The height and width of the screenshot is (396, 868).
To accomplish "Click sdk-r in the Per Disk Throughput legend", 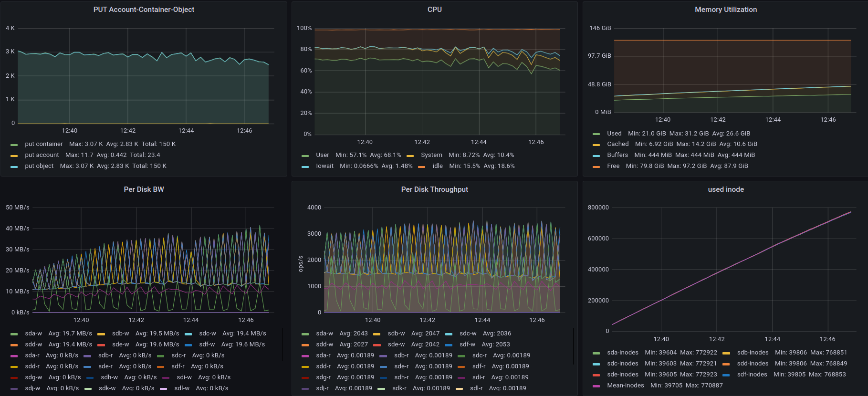I will point(399,388).
